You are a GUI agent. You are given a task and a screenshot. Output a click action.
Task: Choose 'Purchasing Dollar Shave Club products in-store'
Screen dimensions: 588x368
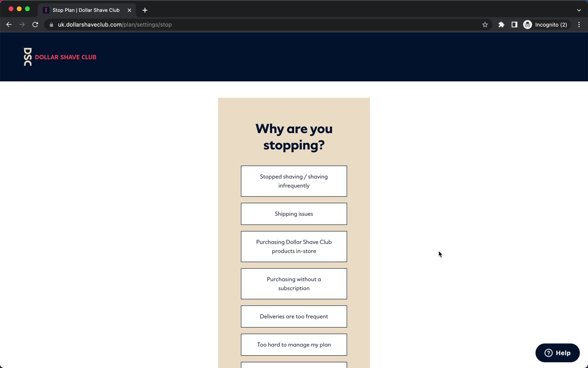[294, 247]
